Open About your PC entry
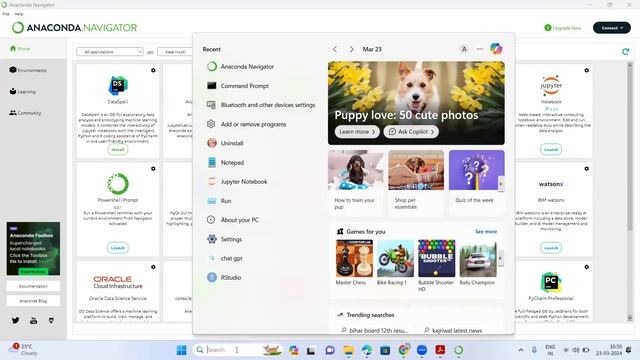The height and width of the screenshot is (360, 640). pos(233,220)
